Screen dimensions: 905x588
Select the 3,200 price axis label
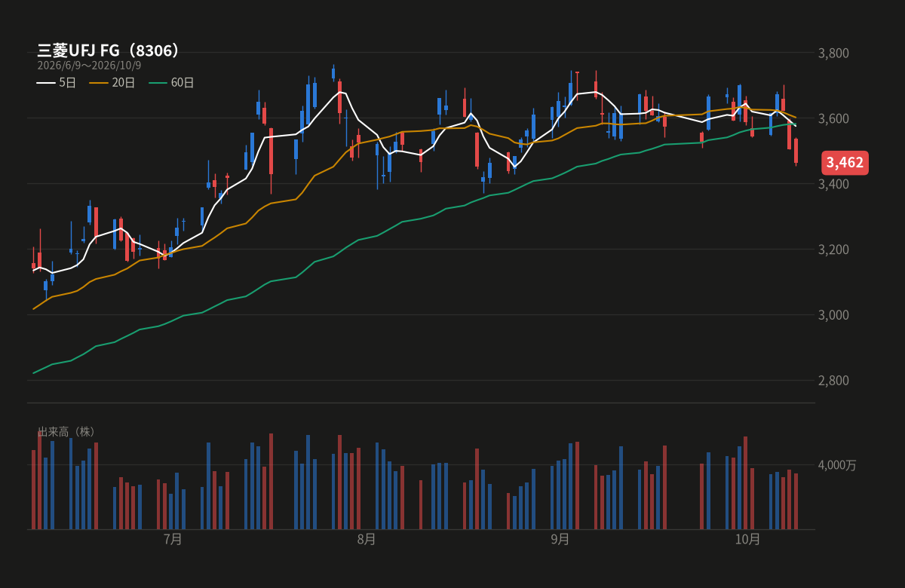click(x=834, y=250)
